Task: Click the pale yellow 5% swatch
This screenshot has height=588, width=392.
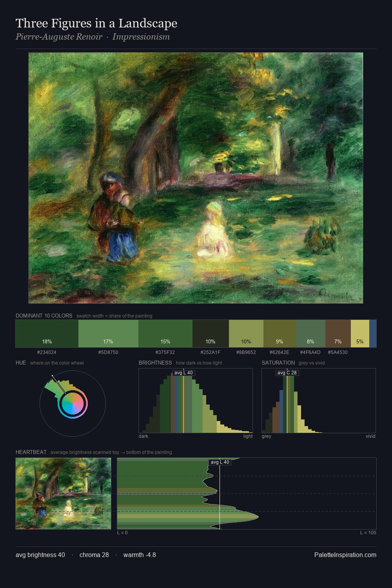Action: [x=360, y=334]
